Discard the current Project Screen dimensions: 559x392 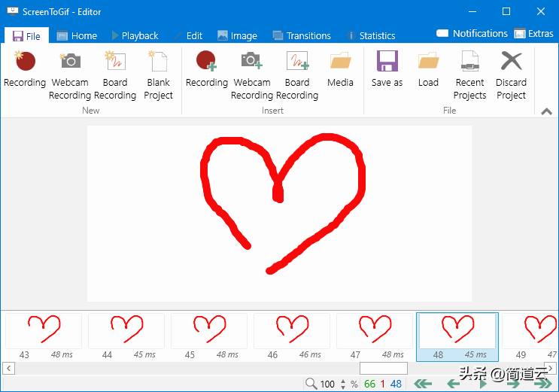(512, 76)
